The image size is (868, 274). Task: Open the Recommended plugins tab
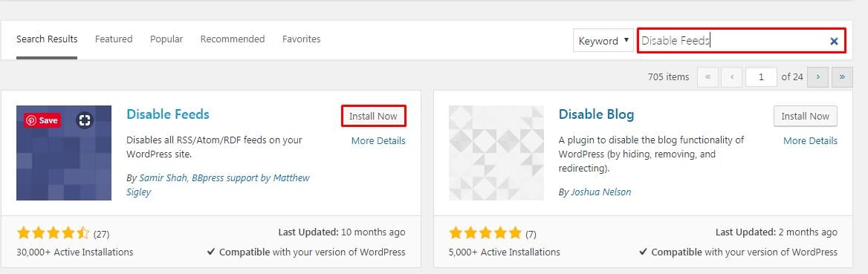click(x=233, y=39)
